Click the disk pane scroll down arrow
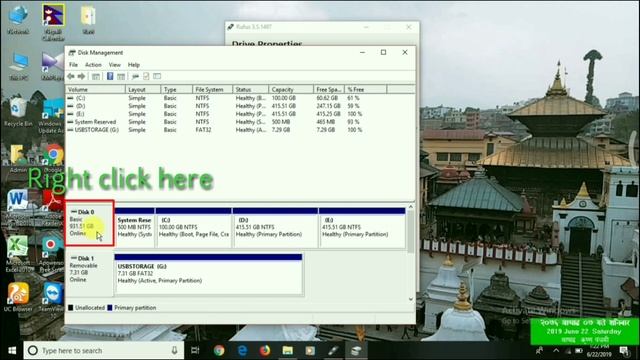 [411, 299]
